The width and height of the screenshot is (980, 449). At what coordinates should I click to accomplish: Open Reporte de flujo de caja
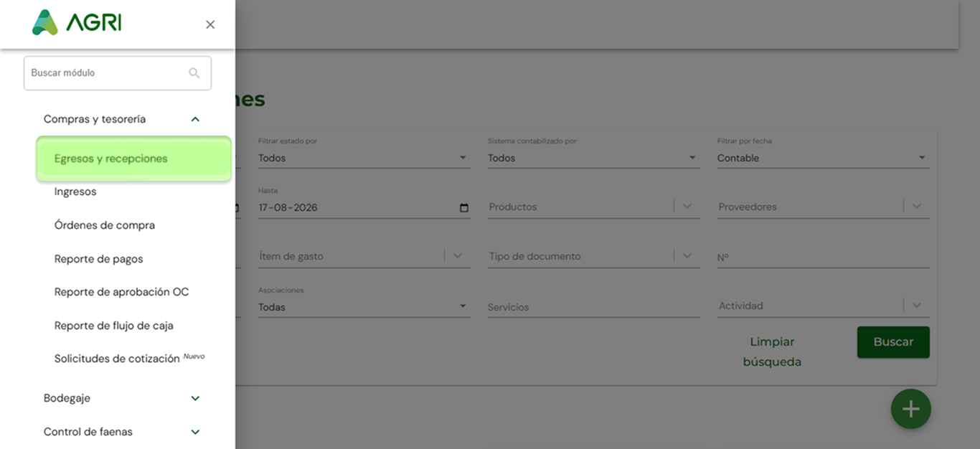114,326
